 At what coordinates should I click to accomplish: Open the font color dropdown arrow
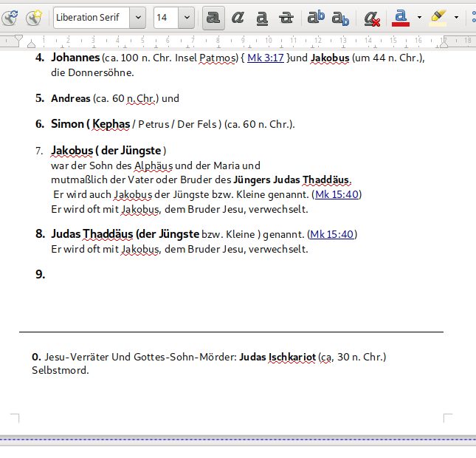click(x=418, y=18)
